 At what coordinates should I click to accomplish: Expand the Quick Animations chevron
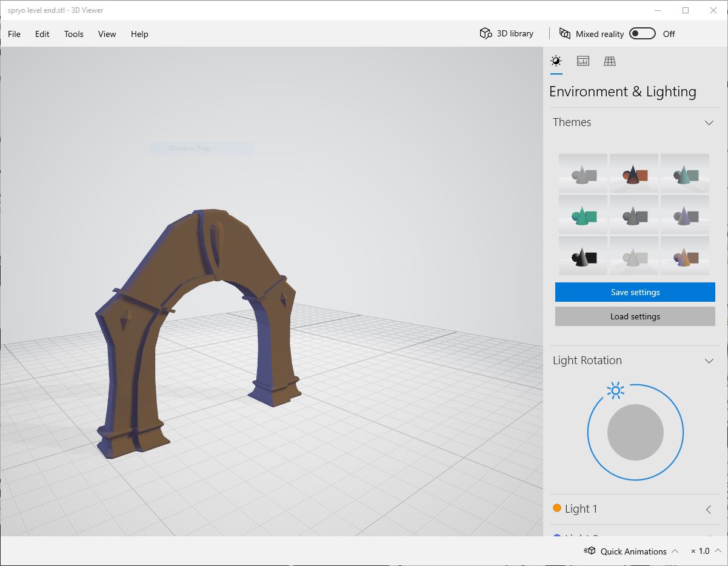(675, 551)
